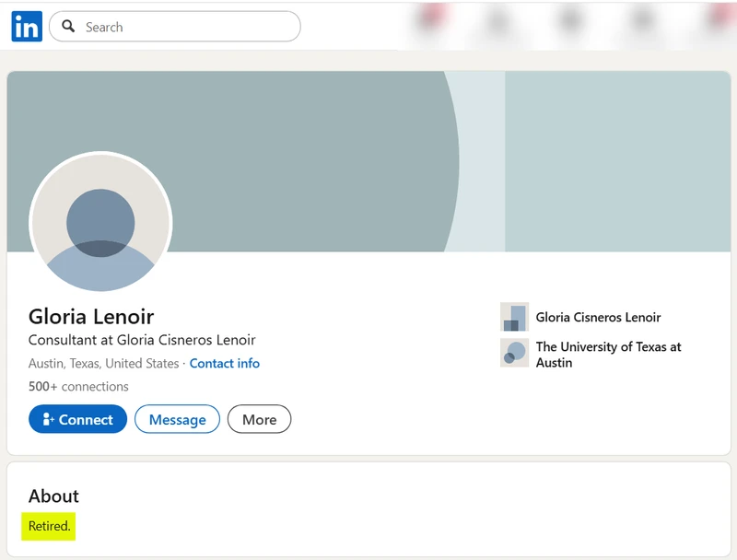Focus the Search text field
Viewport: 737px width, 560px height.
click(184, 27)
